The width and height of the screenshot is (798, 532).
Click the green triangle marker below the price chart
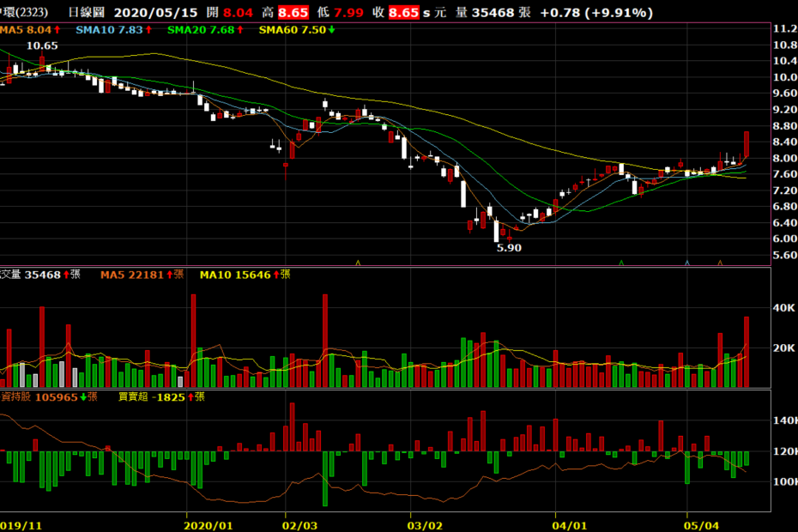[620, 262]
